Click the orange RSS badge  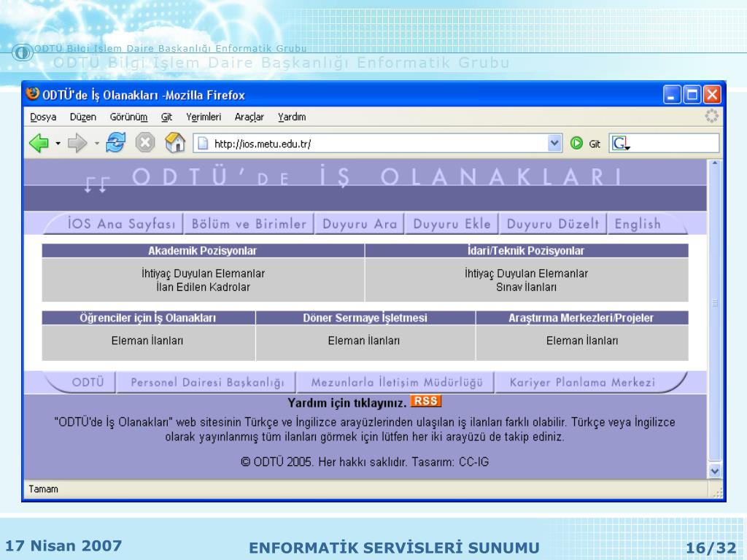pyautogui.click(x=426, y=401)
